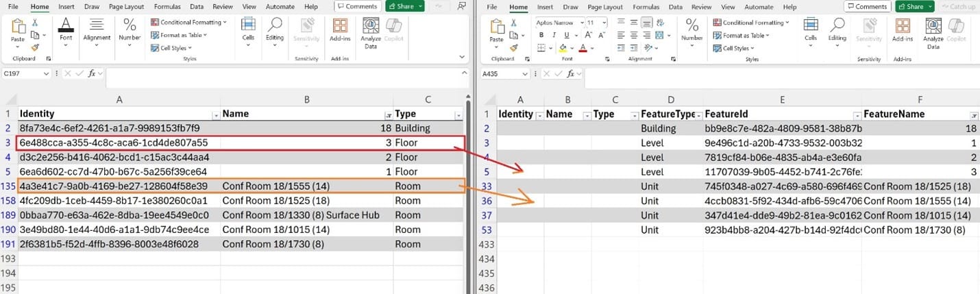
Task: Open the Cells icon in left window
Action: click(248, 25)
